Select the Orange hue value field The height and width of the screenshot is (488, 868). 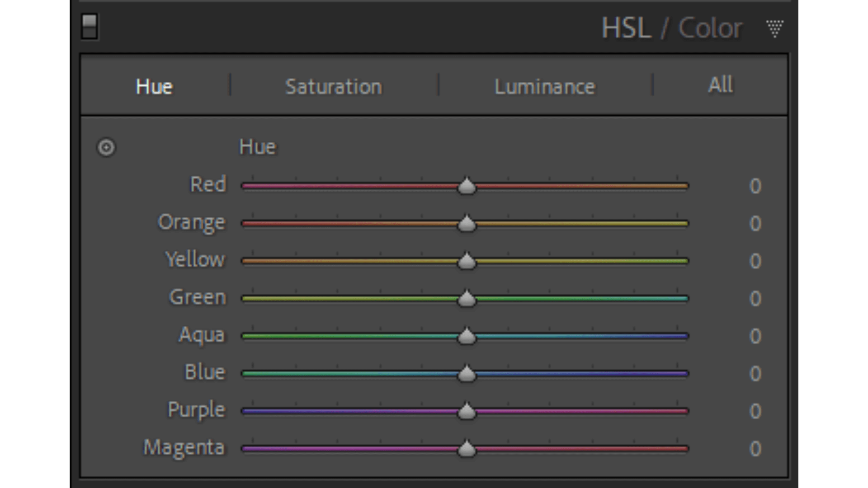(x=755, y=223)
